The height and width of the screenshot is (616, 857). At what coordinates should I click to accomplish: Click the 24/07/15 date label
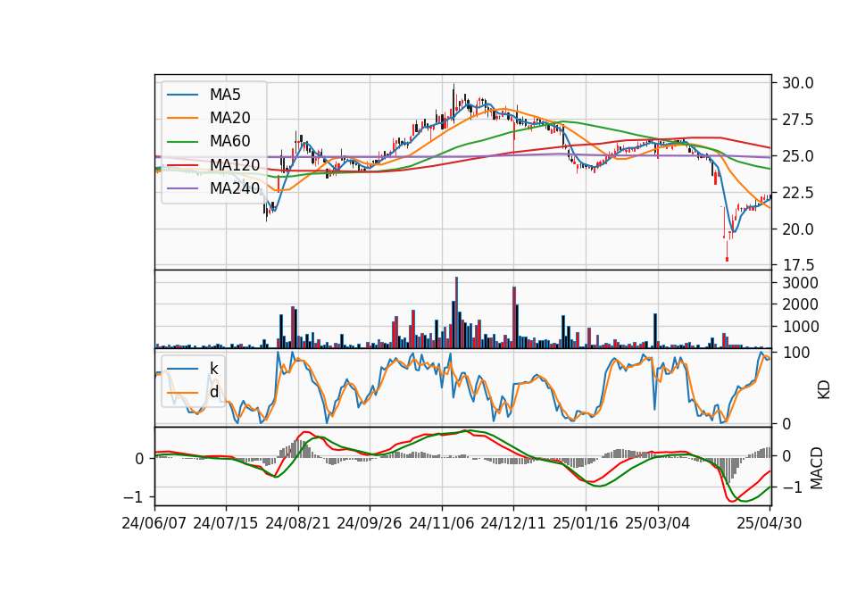[226, 523]
